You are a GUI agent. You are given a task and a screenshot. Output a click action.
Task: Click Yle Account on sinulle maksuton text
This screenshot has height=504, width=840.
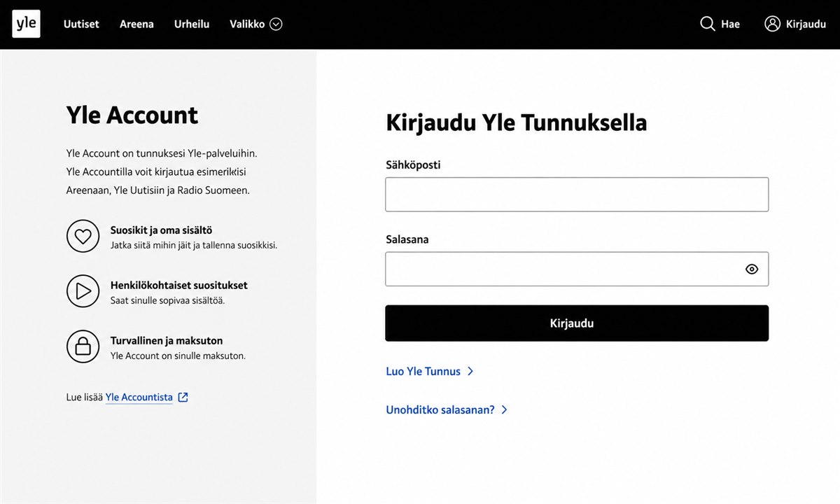pos(178,356)
